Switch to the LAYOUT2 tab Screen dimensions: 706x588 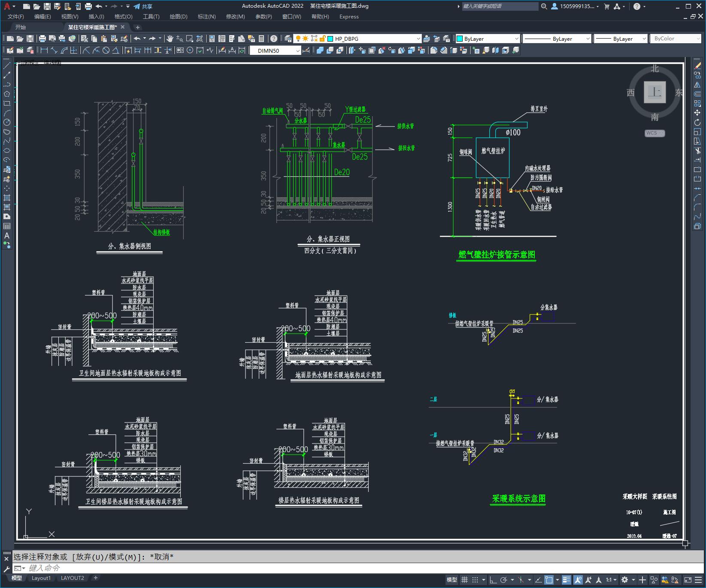(73, 578)
